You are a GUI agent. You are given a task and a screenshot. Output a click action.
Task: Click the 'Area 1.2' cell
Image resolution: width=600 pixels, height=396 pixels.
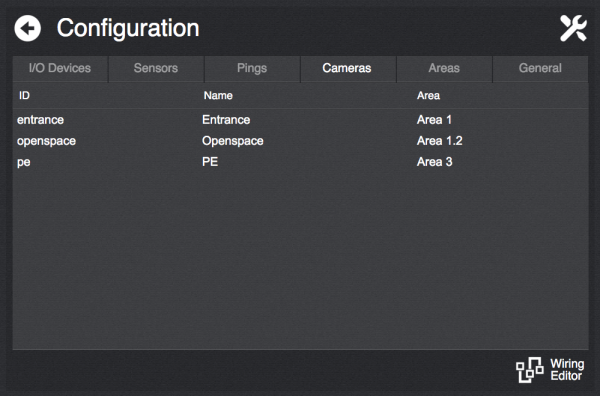pos(440,141)
